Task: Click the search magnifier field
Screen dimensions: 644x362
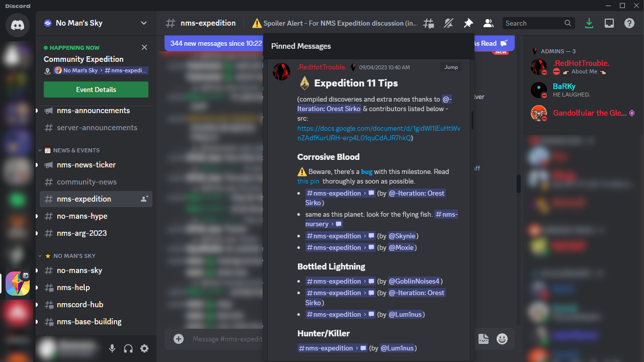Action: [x=539, y=23]
